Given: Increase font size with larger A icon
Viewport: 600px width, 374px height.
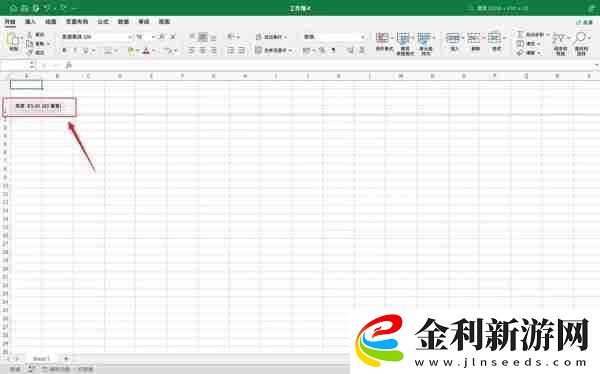Looking at the screenshot, I should [162, 37].
